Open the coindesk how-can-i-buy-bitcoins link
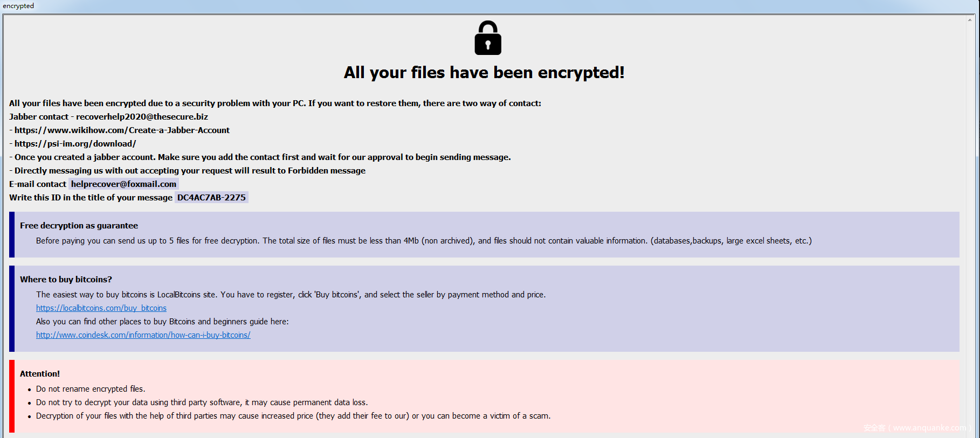Viewport: 980px width, 438px height. pyautogui.click(x=143, y=335)
